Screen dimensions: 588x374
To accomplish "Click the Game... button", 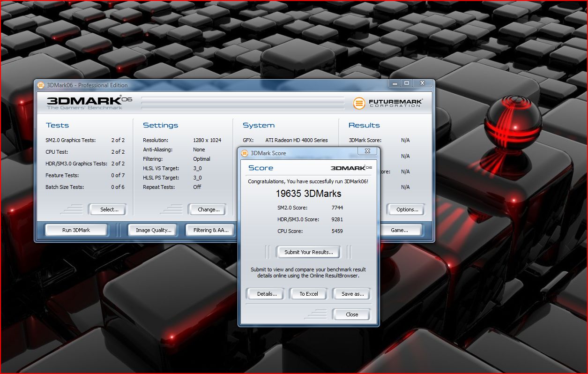I will 400,230.
